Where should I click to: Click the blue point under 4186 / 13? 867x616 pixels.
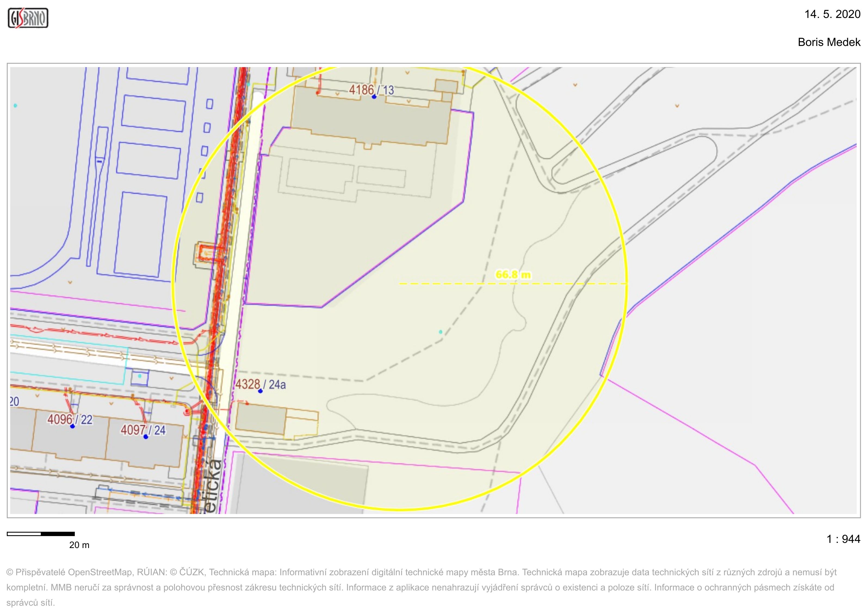374,97
